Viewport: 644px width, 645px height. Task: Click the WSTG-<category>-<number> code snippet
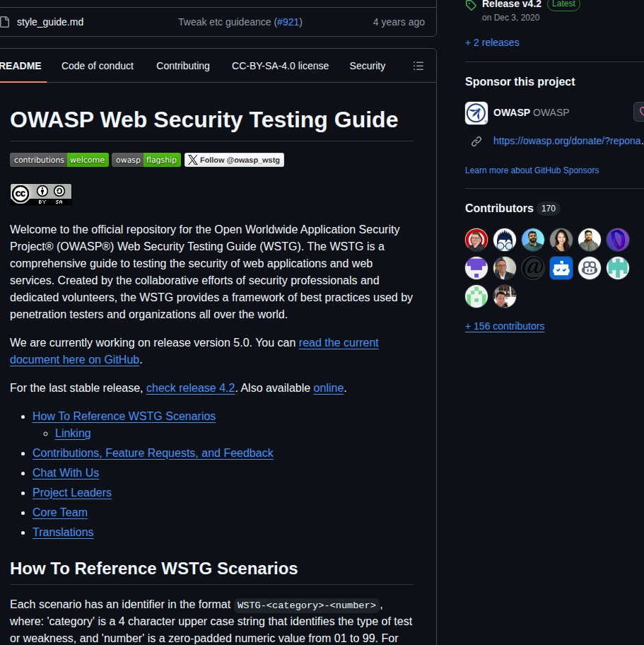tap(307, 605)
